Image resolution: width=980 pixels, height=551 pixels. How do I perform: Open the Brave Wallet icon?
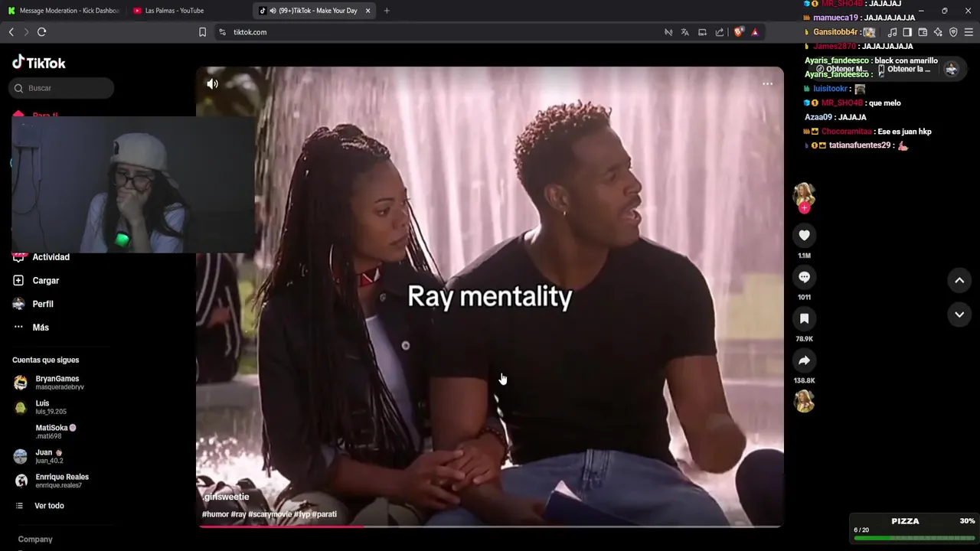tap(923, 32)
